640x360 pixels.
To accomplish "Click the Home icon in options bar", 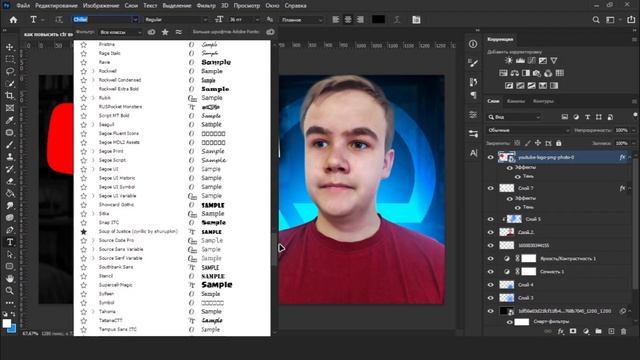I will tap(13, 20).
